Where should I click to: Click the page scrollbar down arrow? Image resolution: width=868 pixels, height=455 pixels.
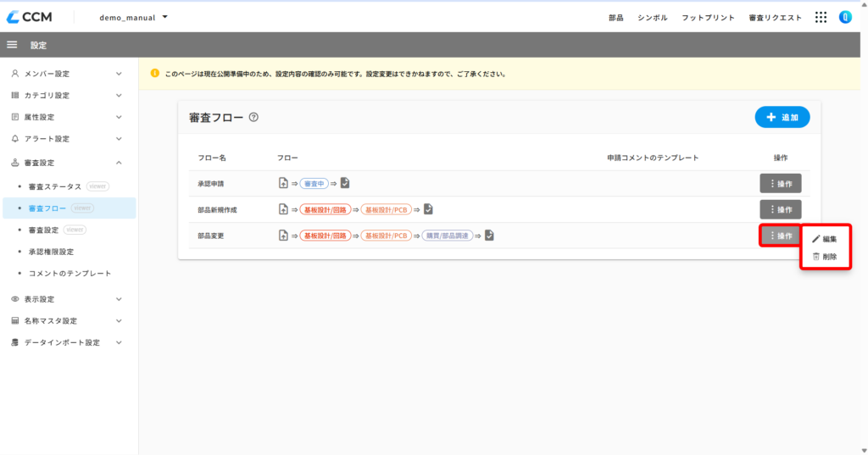click(864, 451)
